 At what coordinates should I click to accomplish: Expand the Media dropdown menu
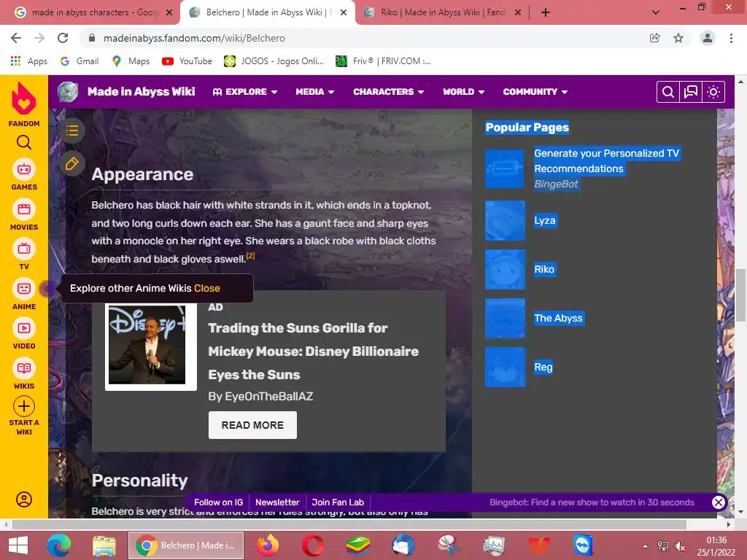pyautogui.click(x=314, y=92)
